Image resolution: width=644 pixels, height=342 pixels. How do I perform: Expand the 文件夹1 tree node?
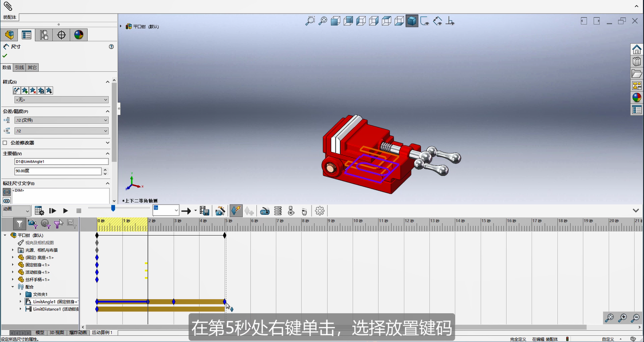point(20,294)
